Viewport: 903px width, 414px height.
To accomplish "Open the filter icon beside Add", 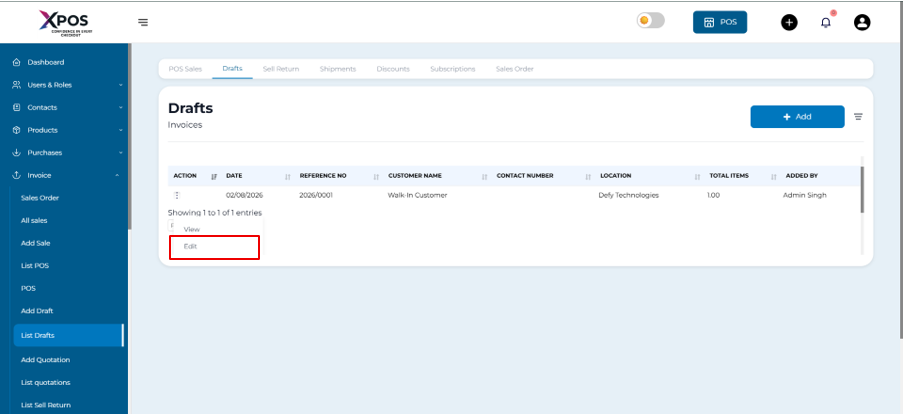I will click(858, 117).
